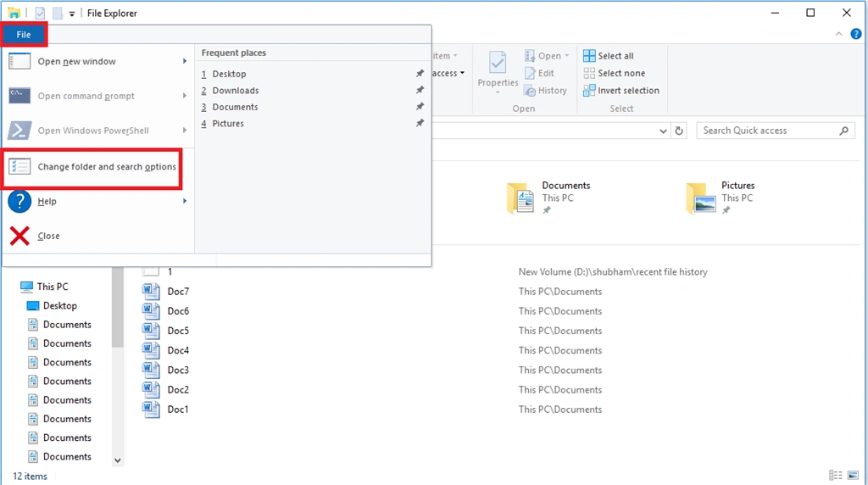Switch to details view icon

835,476
